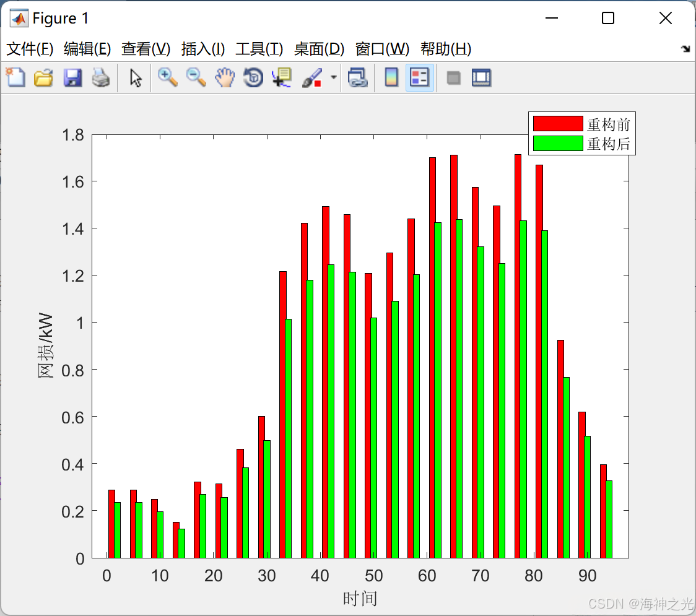The image size is (696, 616).
Task: Show Plot Tools and dock figure icon
Action: [481, 77]
